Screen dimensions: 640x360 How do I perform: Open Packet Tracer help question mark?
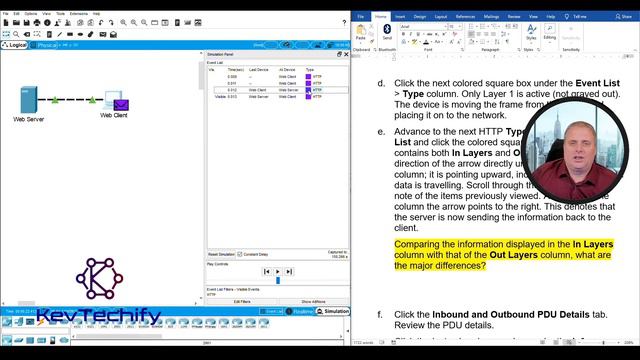(x=344, y=22)
